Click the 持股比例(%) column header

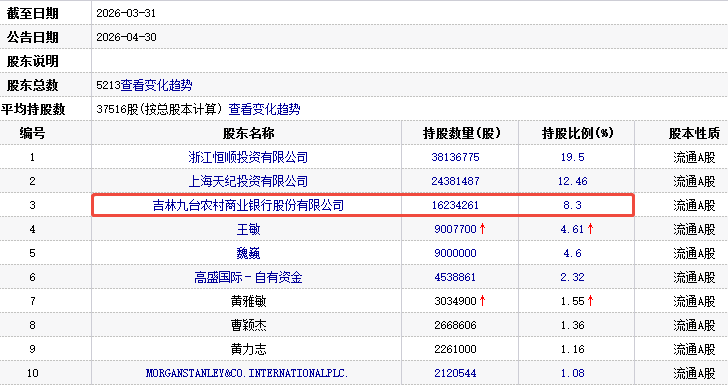tap(578, 134)
